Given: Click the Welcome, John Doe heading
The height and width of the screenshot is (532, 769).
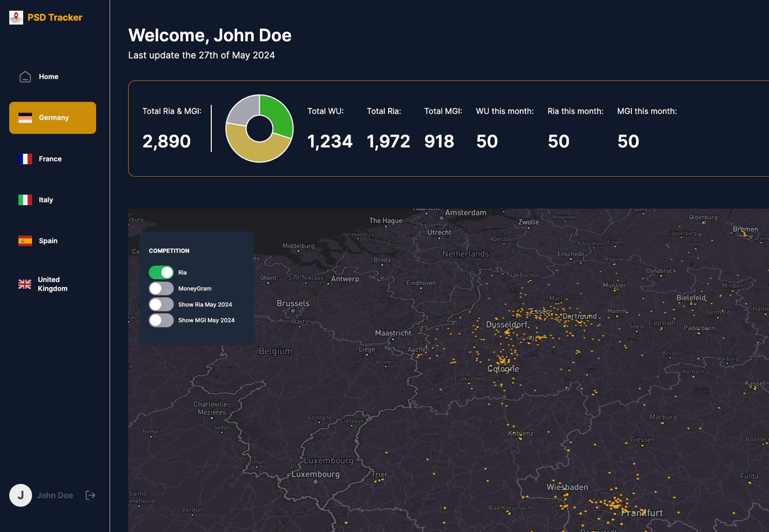Looking at the screenshot, I should [x=210, y=35].
